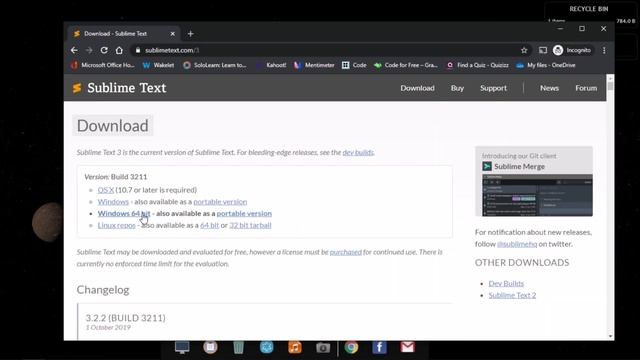Open My files - OneDrive bookmark

546,65
